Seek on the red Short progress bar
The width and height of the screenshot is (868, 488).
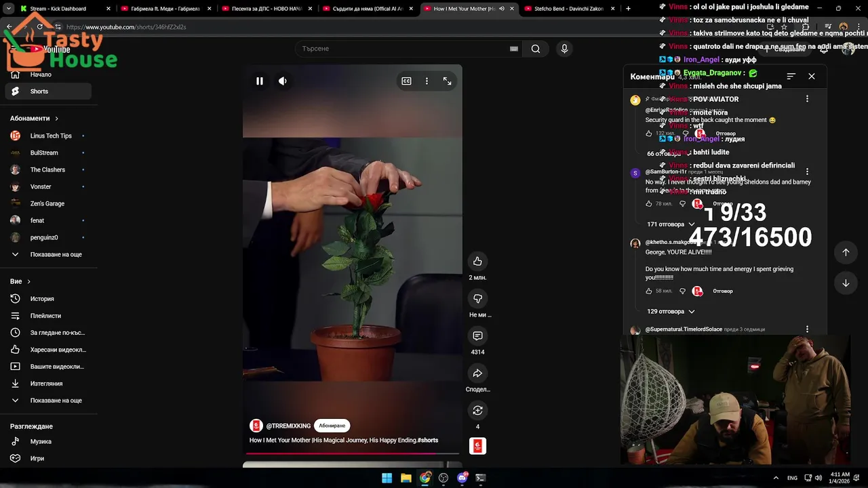point(352,453)
